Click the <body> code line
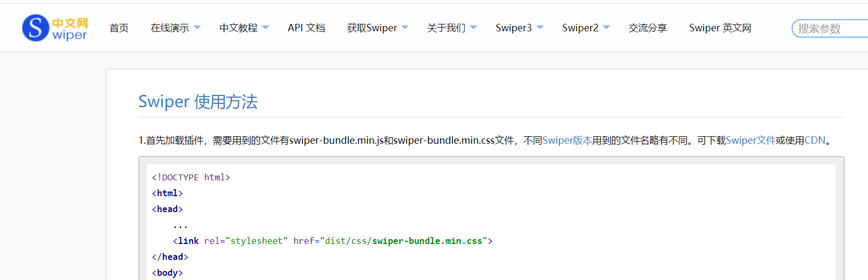The height and width of the screenshot is (280, 868). point(167,273)
